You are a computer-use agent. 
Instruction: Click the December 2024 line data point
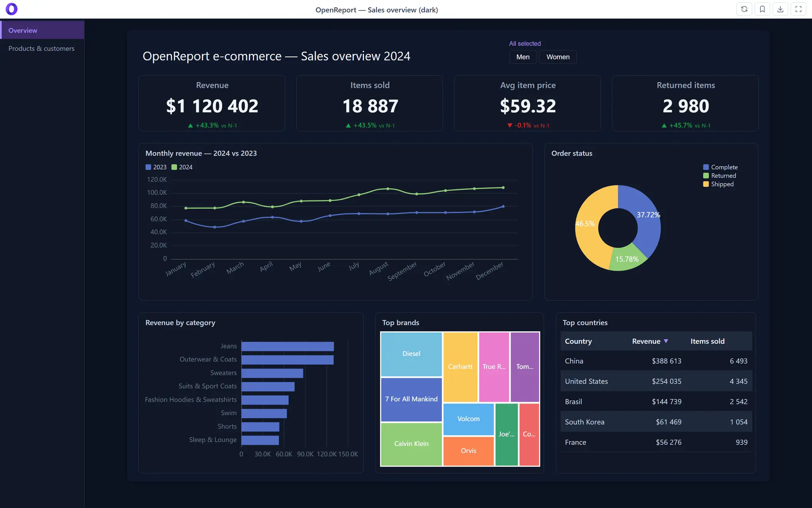(503, 187)
